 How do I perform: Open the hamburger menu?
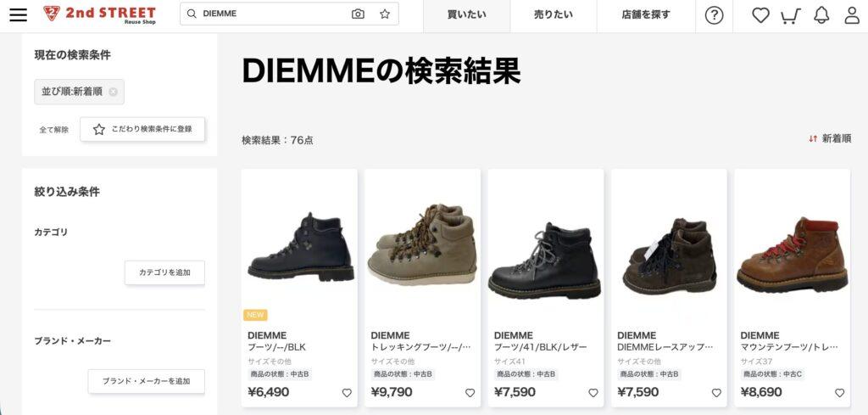(18, 15)
